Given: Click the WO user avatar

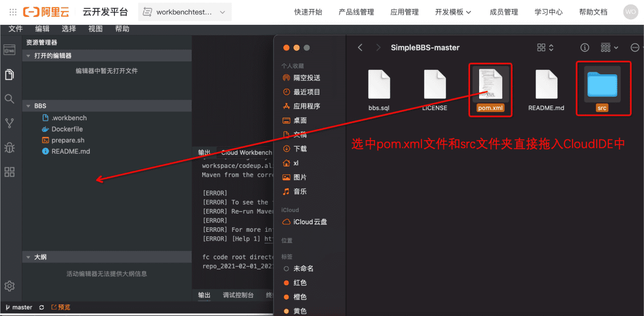Looking at the screenshot, I should (631, 12).
